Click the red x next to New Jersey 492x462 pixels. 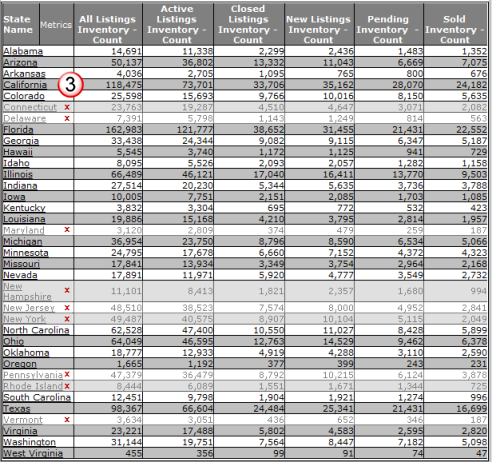coord(67,308)
